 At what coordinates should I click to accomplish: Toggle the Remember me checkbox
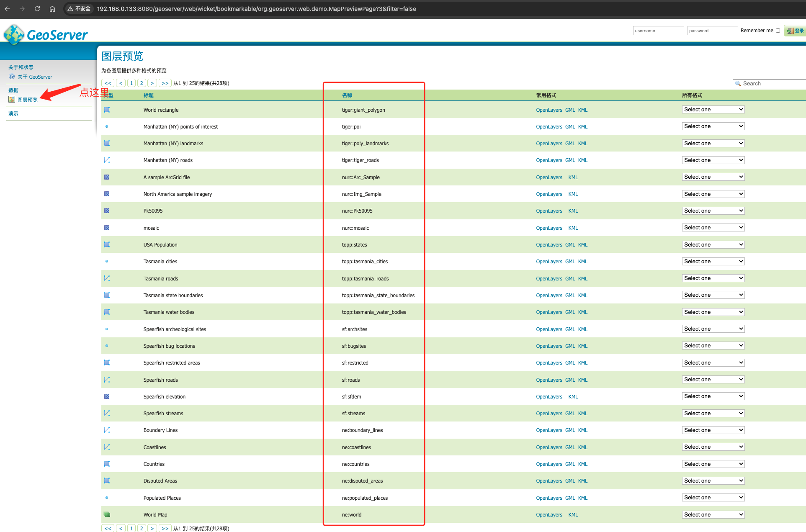tap(778, 31)
